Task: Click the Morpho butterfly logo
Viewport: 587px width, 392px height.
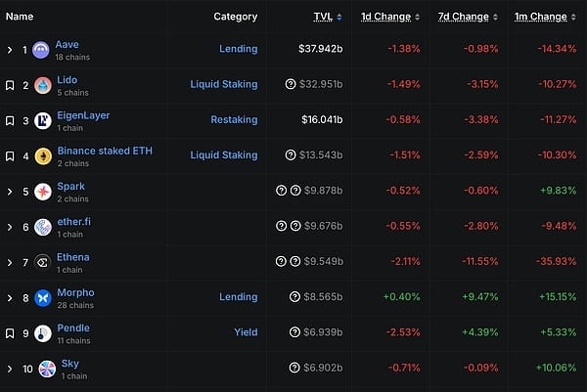Action: (x=41, y=297)
